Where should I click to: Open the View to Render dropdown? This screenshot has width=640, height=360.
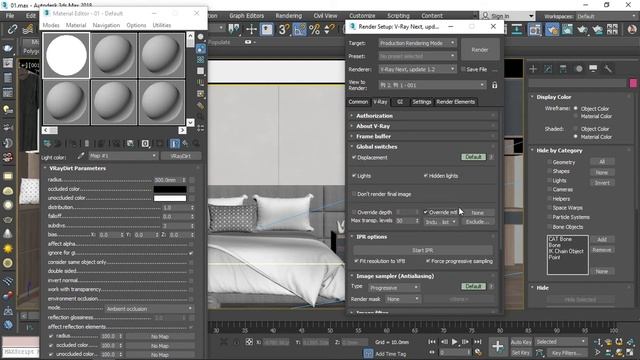[432, 85]
